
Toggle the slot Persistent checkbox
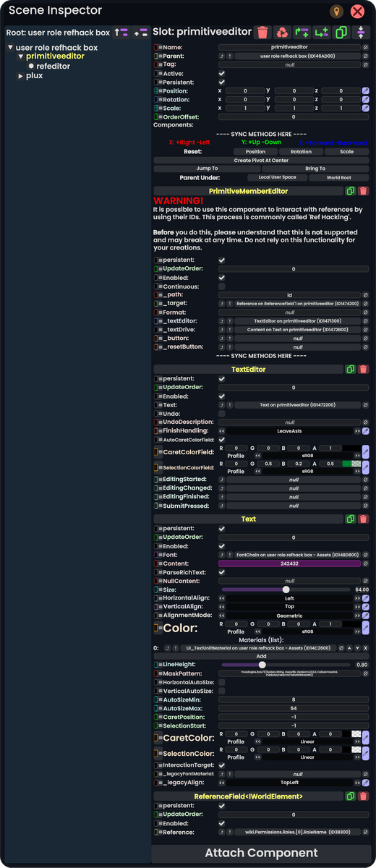point(222,82)
